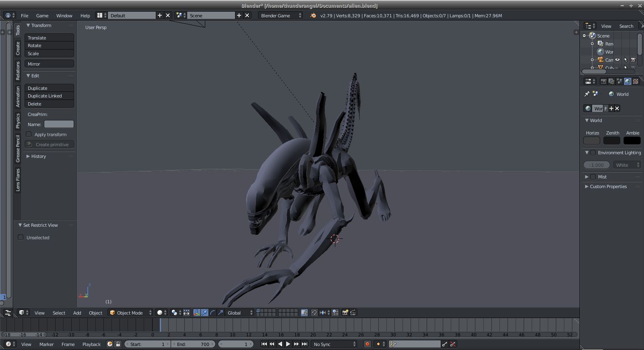Open the Blender Game engine dropdown
The image size is (644, 350).
280,15
